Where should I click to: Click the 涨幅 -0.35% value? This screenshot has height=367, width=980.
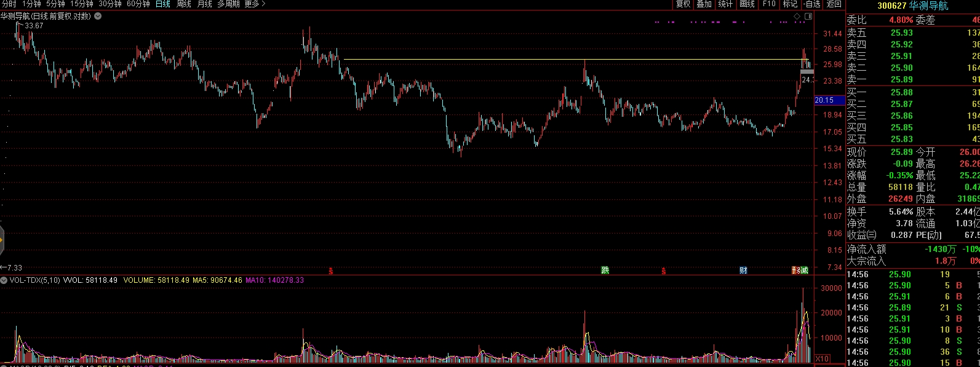pos(900,175)
